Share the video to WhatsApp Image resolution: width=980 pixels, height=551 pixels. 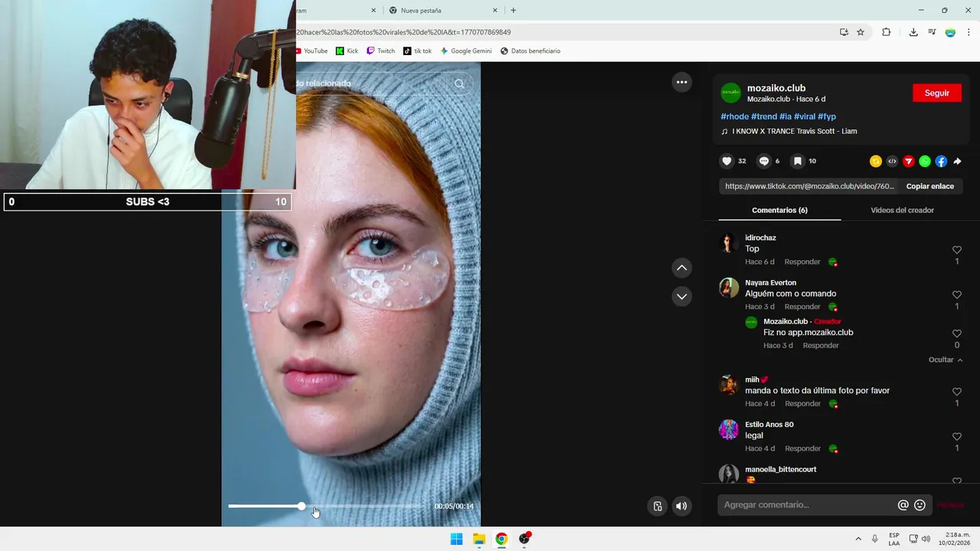[925, 161]
